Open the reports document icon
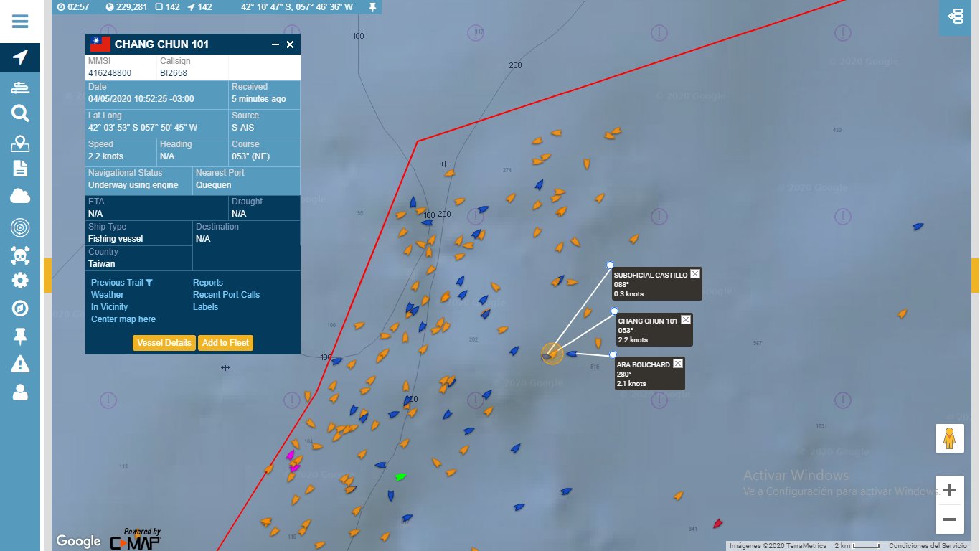 (x=20, y=169)
